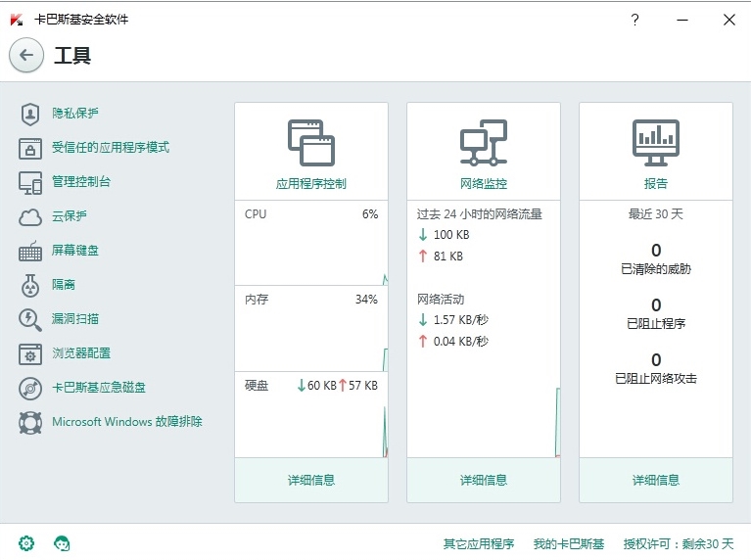
Task: Click the 应用程序控制 card title
Action: [311, 183]
